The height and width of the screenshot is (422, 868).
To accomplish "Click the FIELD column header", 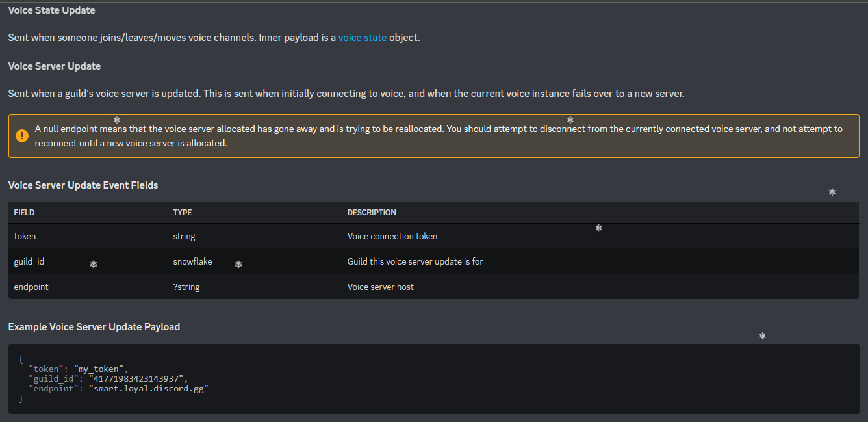I will (24, 213).
